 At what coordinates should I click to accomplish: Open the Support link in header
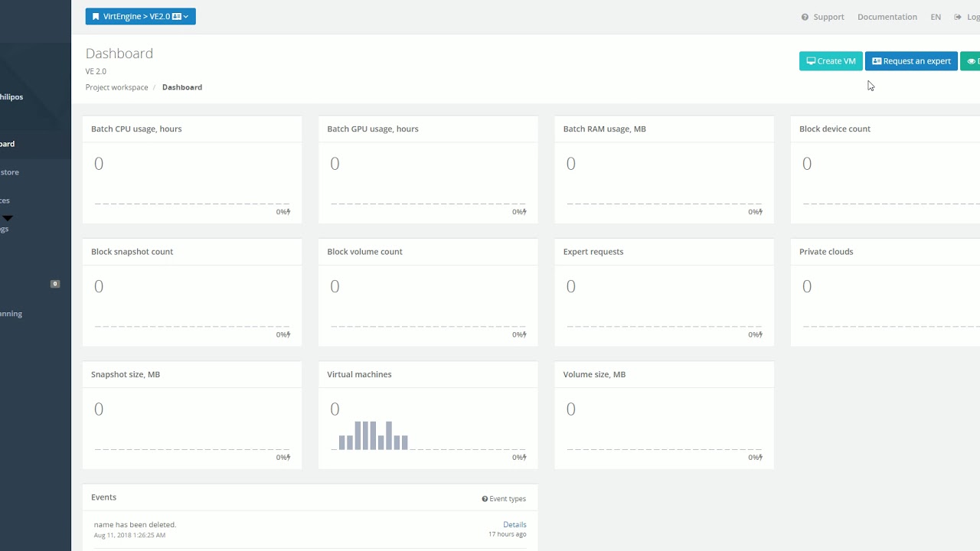tap(822, 17)
